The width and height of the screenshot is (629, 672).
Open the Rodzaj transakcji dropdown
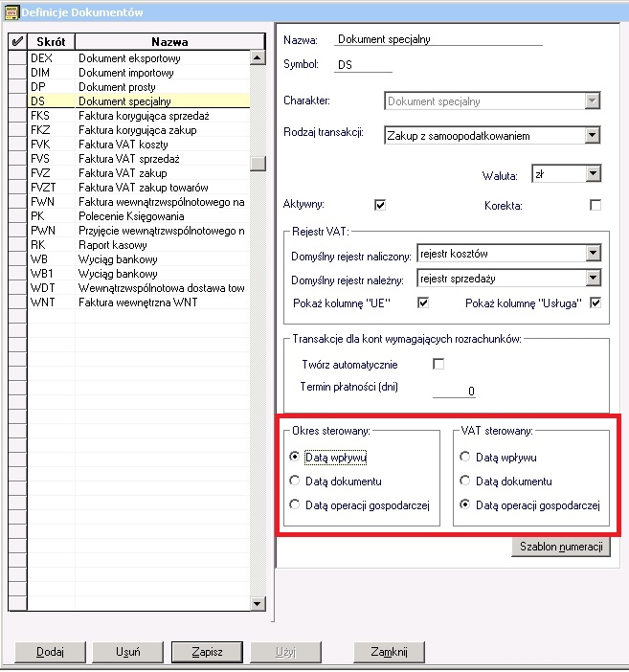coord(592,135)
